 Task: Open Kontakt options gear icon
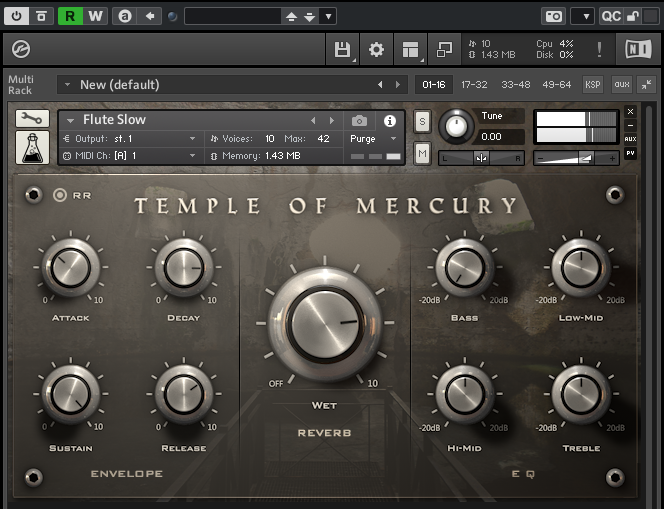coord(376,50)
